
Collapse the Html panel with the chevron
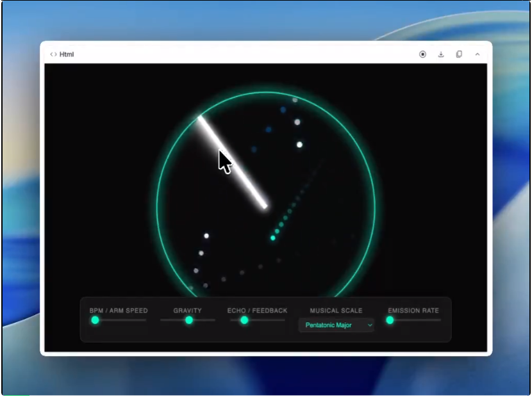pos(478,54)
